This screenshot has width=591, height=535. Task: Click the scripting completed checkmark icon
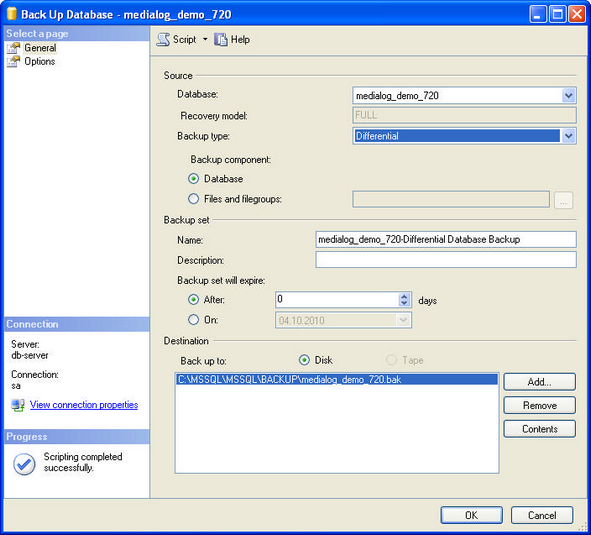[24, 464]
